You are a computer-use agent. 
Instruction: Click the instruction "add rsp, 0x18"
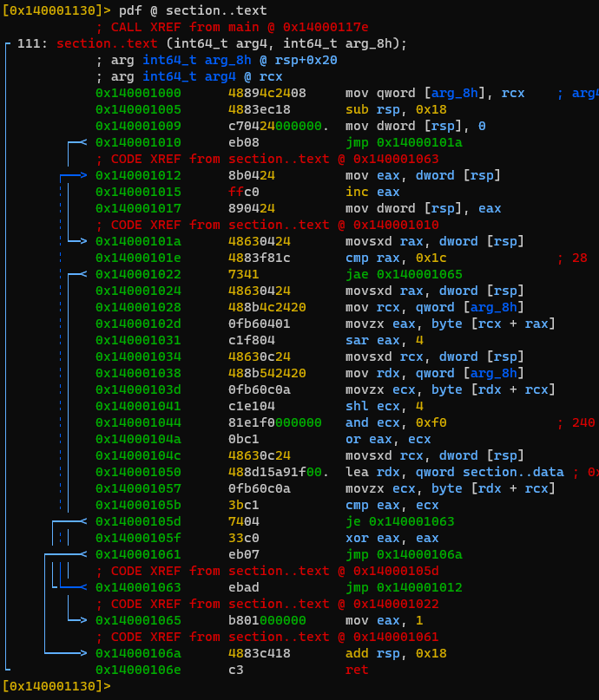click(x=396, y=653)
